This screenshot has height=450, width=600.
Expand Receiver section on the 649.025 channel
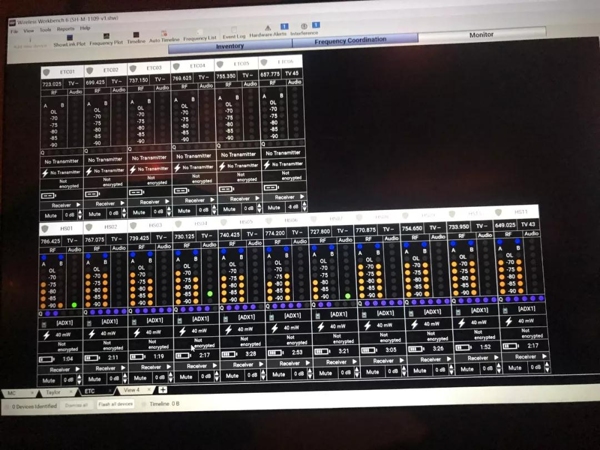point(526,357)
